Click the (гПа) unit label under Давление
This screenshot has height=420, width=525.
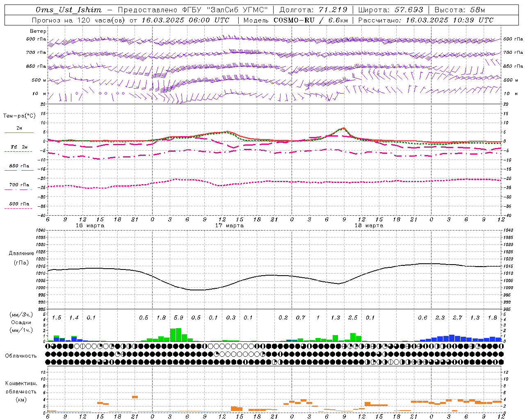(21, 263)
